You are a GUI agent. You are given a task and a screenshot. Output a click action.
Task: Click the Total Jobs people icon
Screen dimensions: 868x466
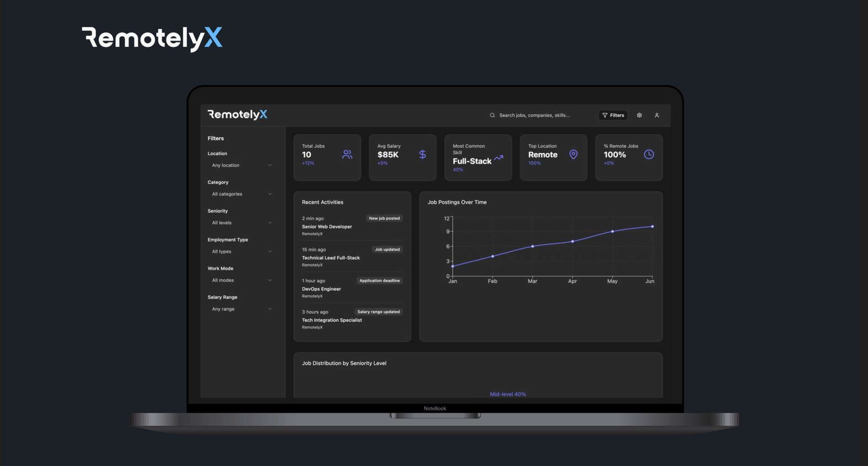347,155
